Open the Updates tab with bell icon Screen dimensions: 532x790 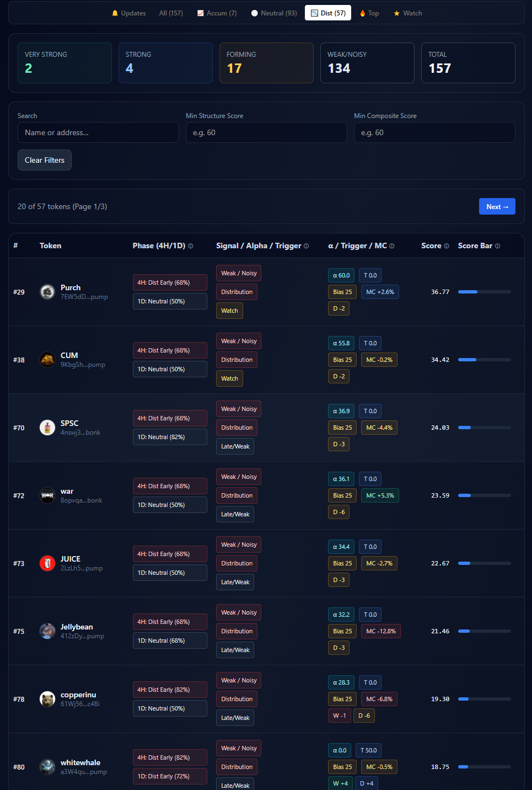pos(129,13)
